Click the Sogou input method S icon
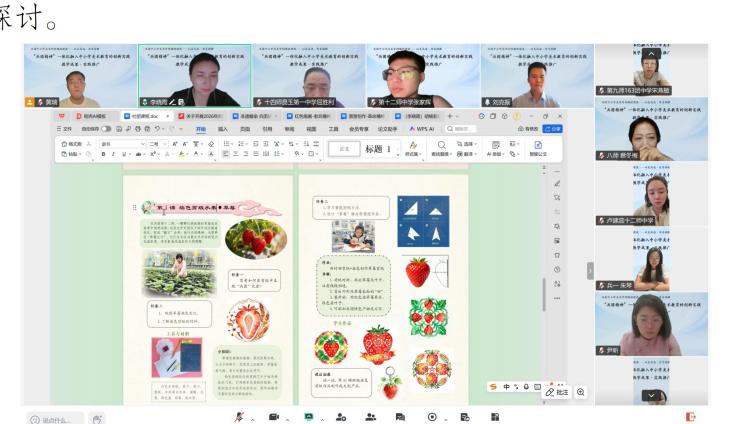 tap(493, 387)
